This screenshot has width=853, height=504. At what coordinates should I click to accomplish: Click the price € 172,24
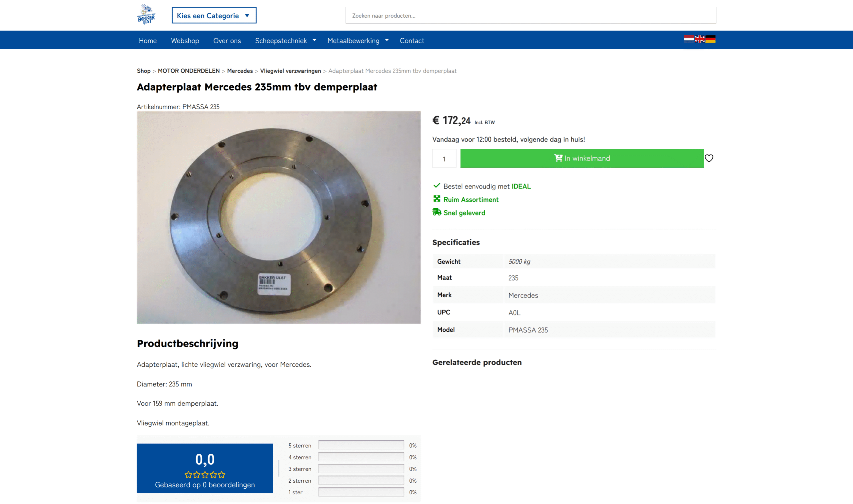[451, 120]
